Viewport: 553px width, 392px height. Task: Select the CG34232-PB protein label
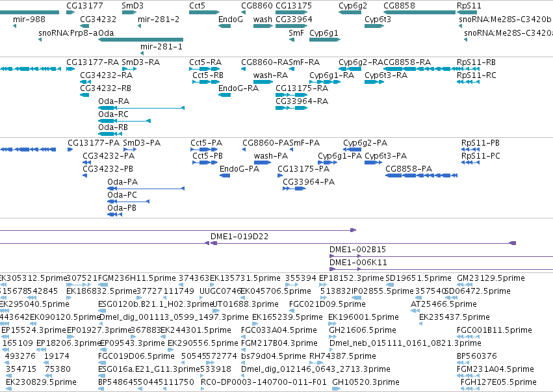coord(108,170)
